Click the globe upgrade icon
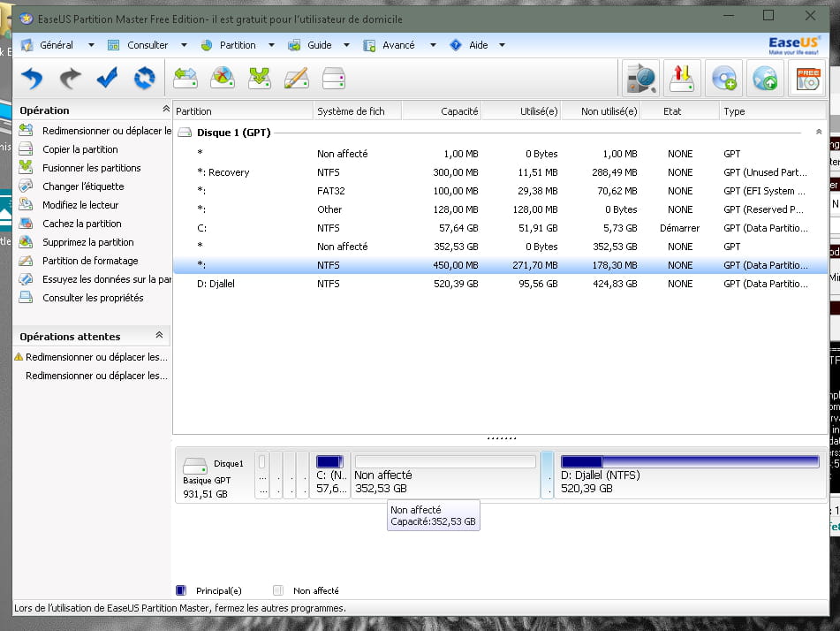Viewport: 840px width, 631px height. pyautogui.click(x=765, y=79)
